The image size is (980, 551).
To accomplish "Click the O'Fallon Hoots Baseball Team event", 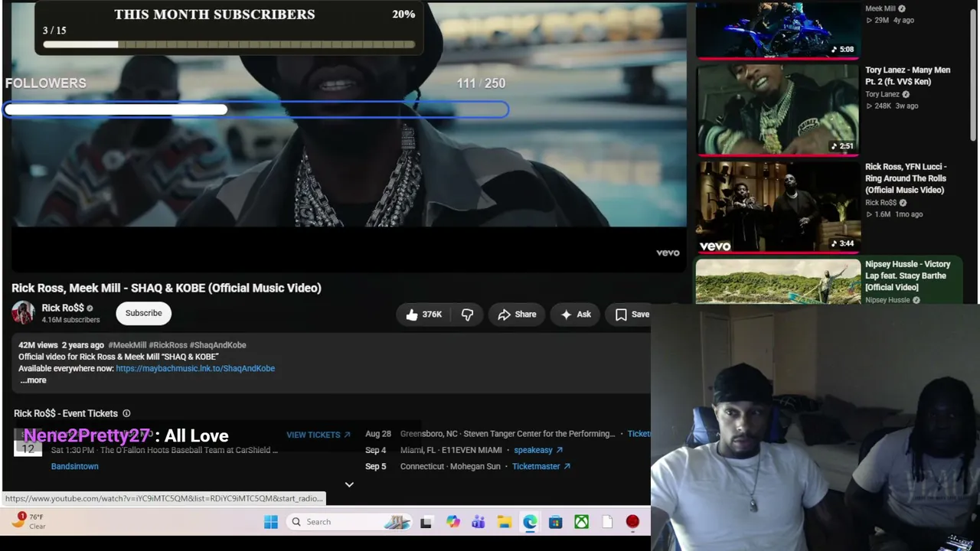I will coord(165,450).
